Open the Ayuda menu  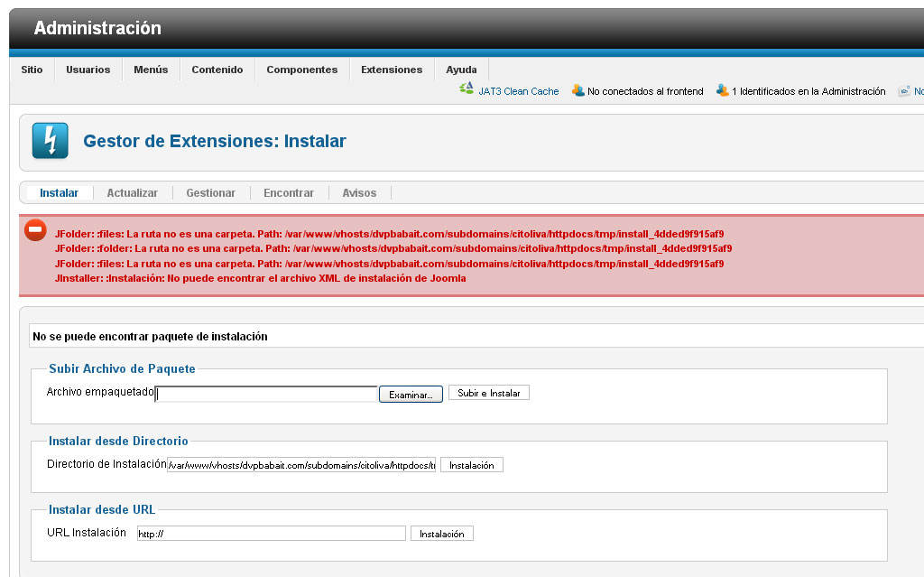(461, 70)
